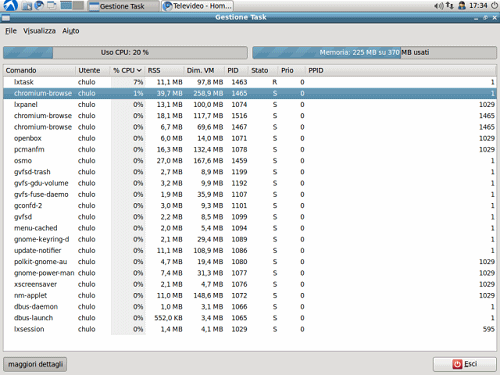The image size is (500, 375).
Task: Sort by Dim. VM column header
Action: click(x=204, y=70)
